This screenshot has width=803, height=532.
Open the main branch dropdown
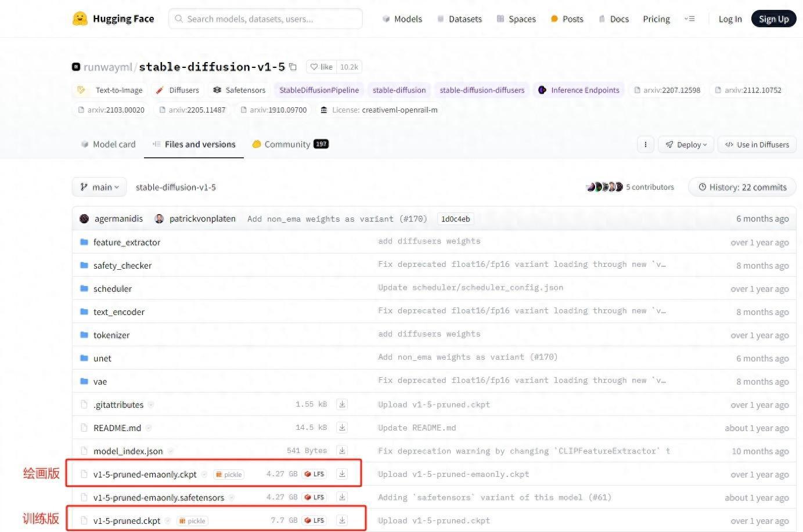pyautogui.click(x=99, y=187)
